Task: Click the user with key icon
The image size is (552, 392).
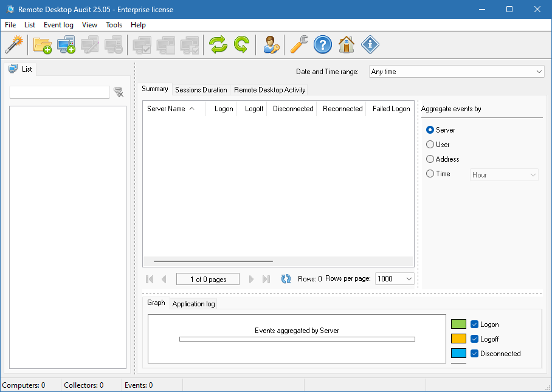Action: click(x=271, y=45)
